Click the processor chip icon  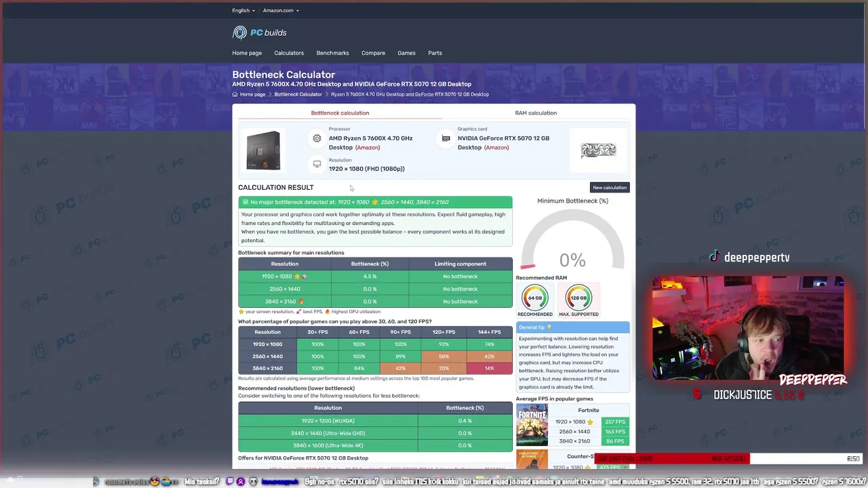[x=317, y=138]
